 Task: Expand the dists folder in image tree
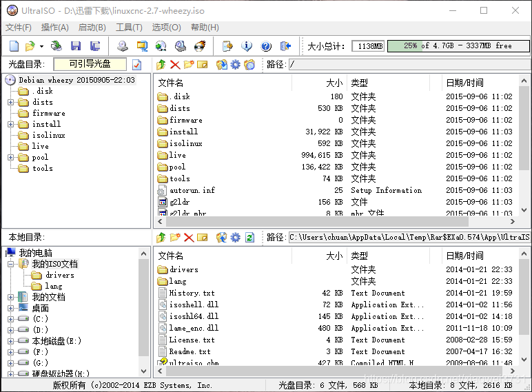click(x=11, y=102)
